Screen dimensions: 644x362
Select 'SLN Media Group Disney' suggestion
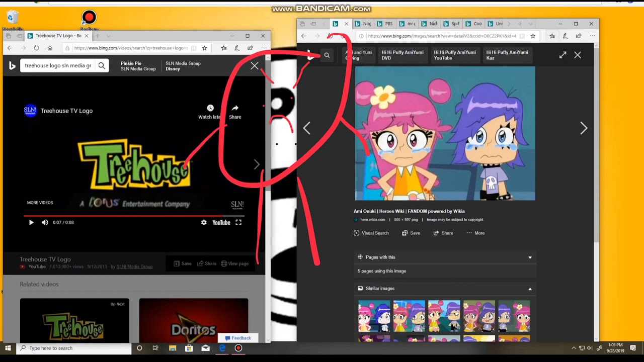tap(183, 66)
